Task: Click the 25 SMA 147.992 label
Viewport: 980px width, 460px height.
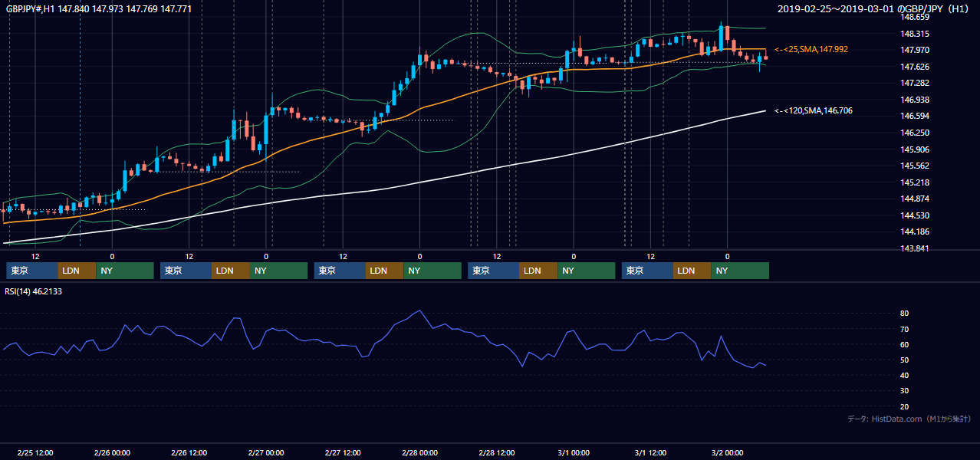Action: click(811, 49)
